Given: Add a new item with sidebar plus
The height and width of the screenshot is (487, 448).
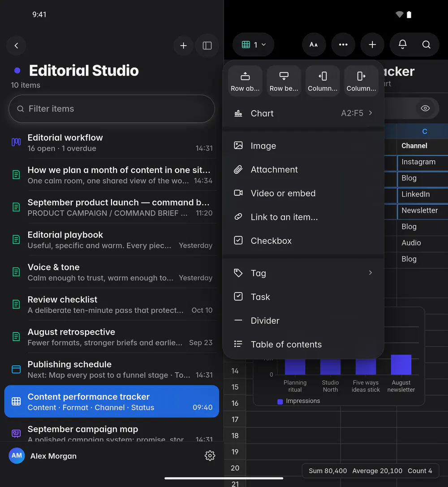Looking at the screenshot, I should (x=184, y=46).
